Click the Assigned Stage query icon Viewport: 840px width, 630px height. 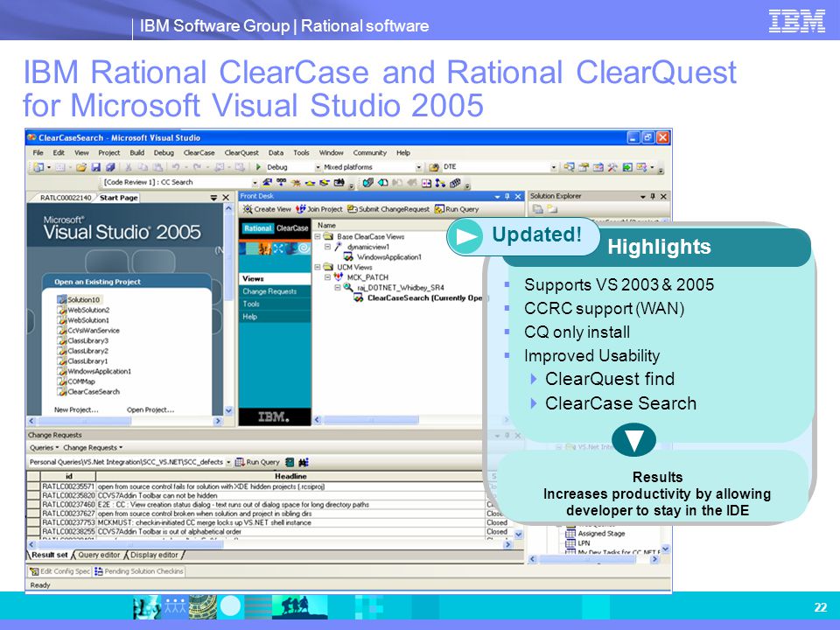[x=570, y=534]
